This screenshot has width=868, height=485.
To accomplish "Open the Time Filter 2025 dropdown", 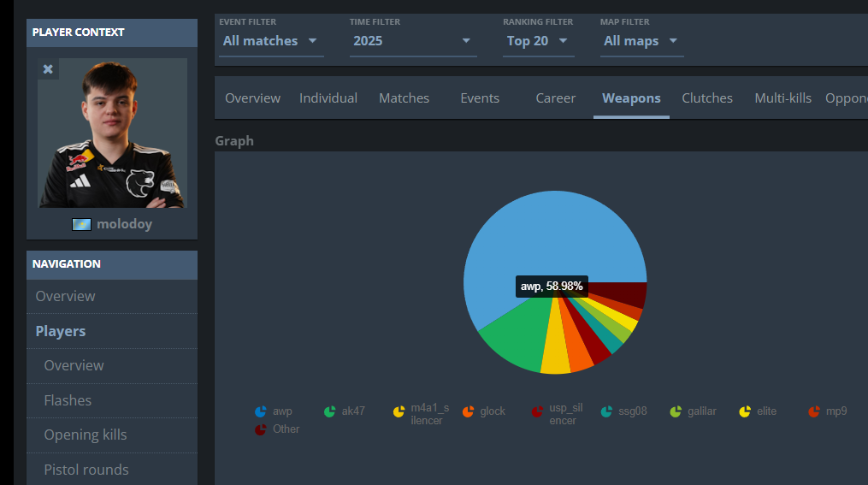I will (x=413, y=41).
